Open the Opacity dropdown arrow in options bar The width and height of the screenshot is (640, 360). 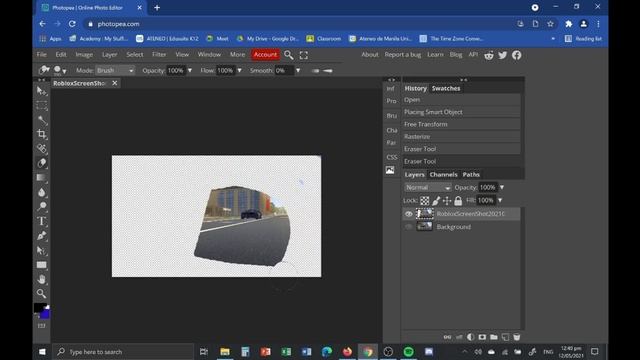(x=190, y=71)
